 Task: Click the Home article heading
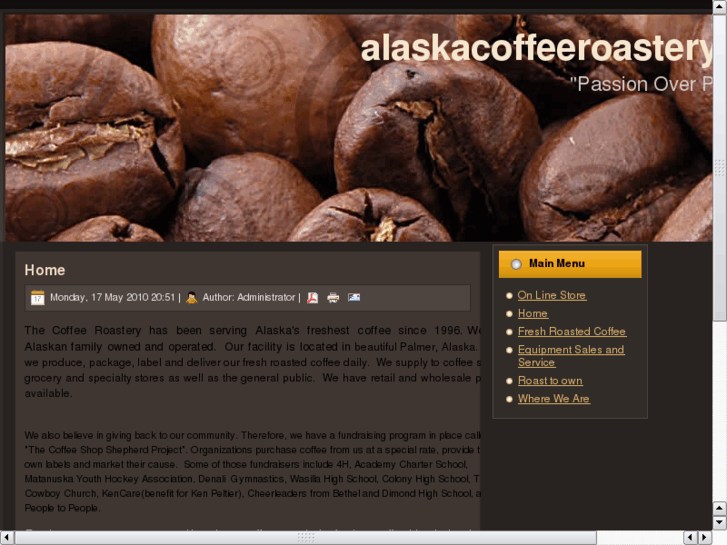pyautogui.click(x=45, y=270)
